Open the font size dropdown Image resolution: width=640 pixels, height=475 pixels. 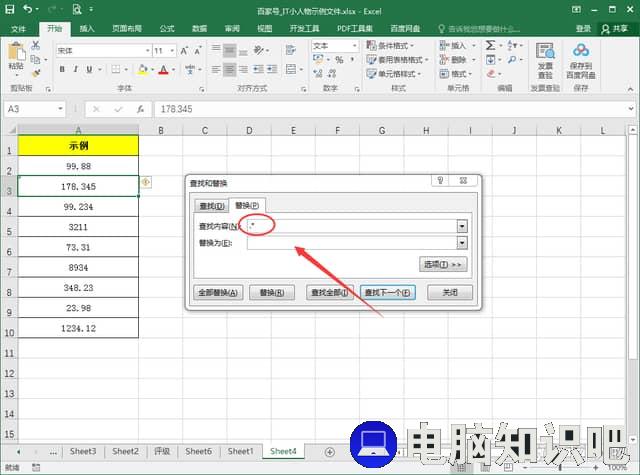pyautogui.click(x=172, y=51)
